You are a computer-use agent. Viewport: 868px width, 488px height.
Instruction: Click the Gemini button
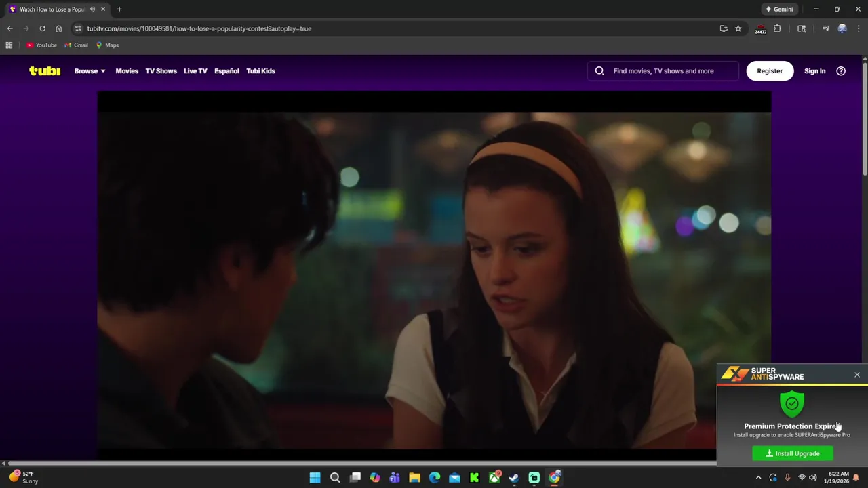point(779,9)
